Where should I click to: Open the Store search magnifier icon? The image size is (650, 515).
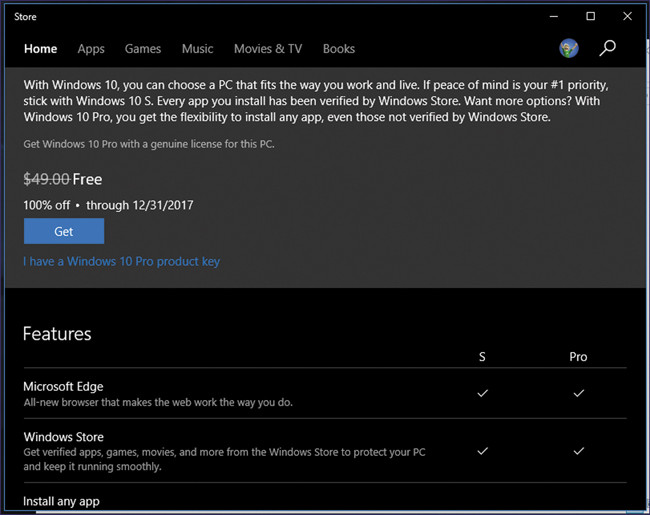[x=607, y=49]
